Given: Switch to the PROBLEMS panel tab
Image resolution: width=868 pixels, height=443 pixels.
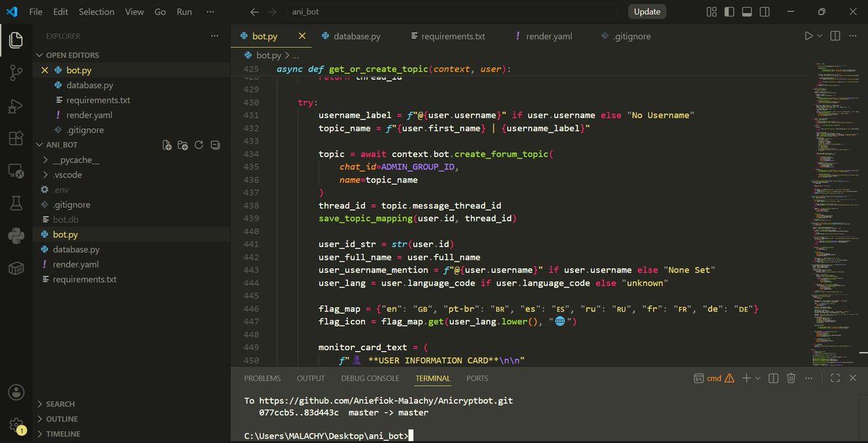Looking at the screenshot, I should coord(262,378).
